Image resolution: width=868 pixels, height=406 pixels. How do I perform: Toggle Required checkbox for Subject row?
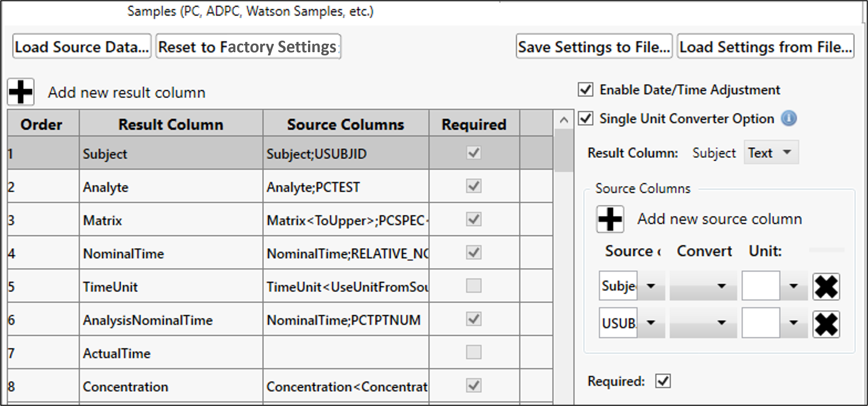pyautogui.click(x=473, y=153)
